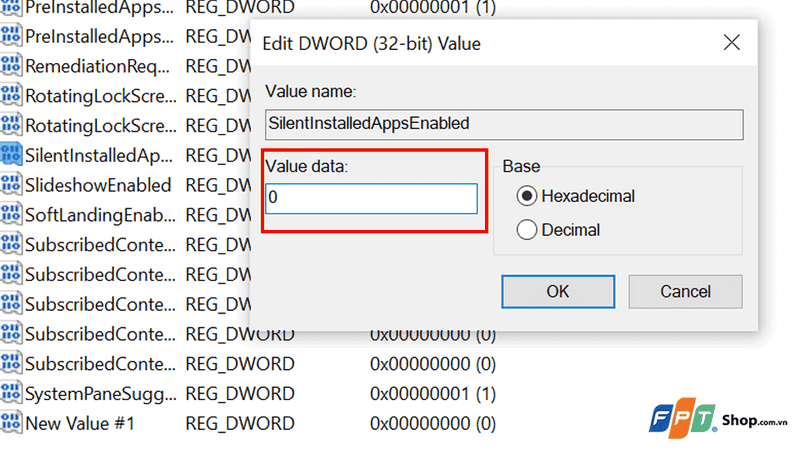Click the New Value #1 icon
Image resolution: width=800 pixels, height=450 pixels.
(x=11, y=423)
